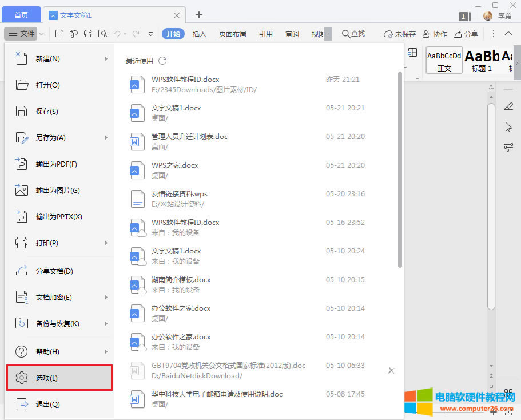Screen dimensions: 521x420
Task: Switch to the 首页 home tab
Action: 21,15
